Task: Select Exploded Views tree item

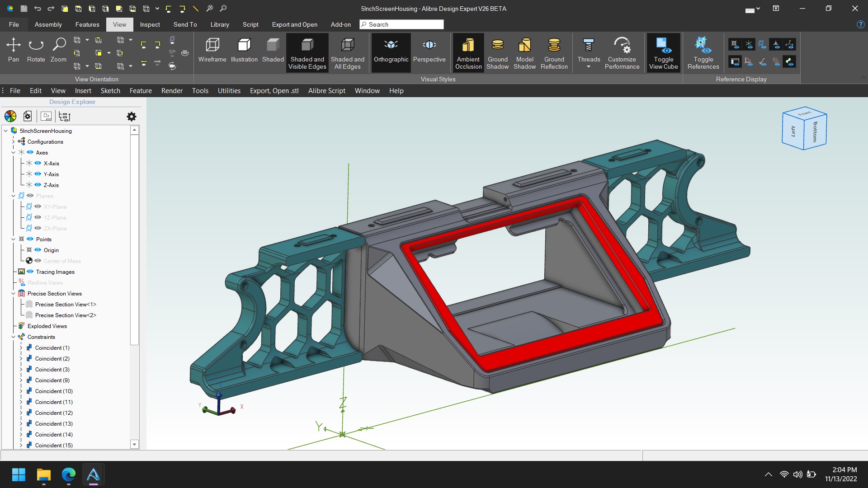Action: pos(47,326)
